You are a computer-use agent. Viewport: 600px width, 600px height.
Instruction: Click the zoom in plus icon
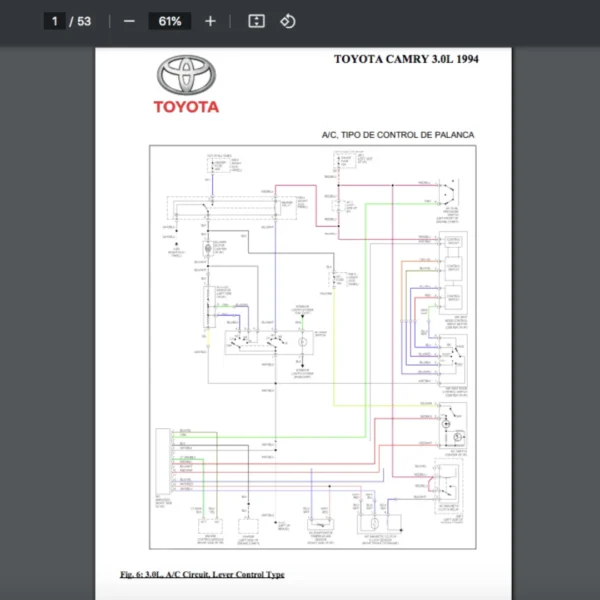click(210, 21)
